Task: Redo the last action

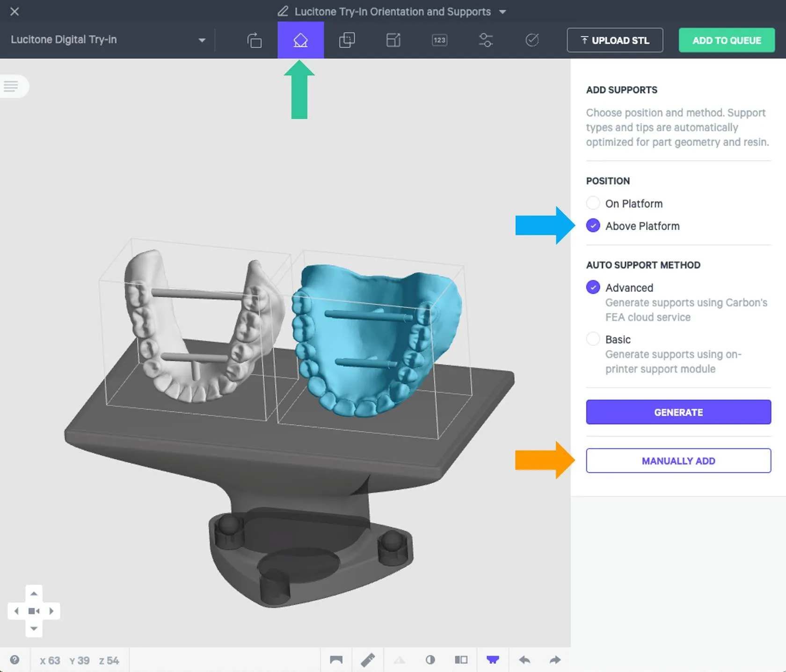Action: (555, 660)
